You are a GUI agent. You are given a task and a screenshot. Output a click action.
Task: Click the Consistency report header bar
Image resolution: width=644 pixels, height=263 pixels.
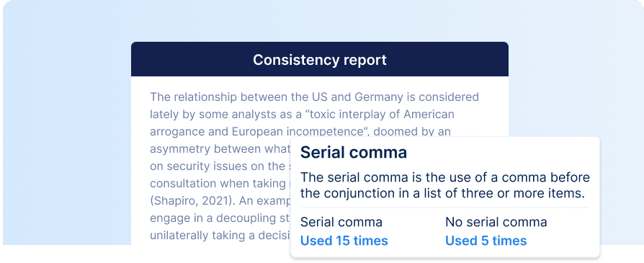[320, 59]
